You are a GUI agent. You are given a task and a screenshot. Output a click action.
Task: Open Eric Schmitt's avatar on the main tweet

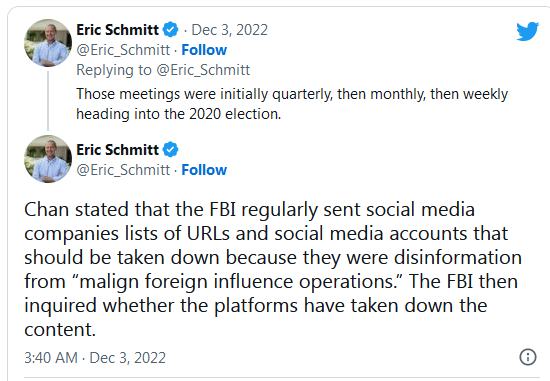point(48,159)
